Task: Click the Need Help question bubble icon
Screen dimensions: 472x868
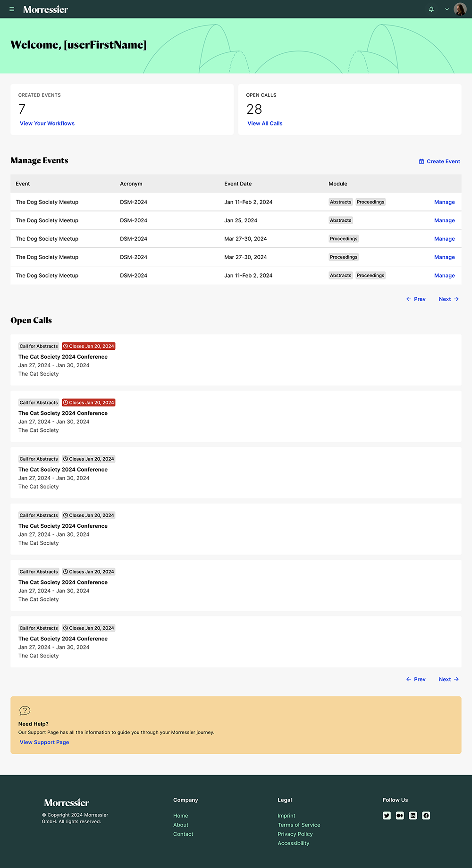Action: click(x=25, y=710)
